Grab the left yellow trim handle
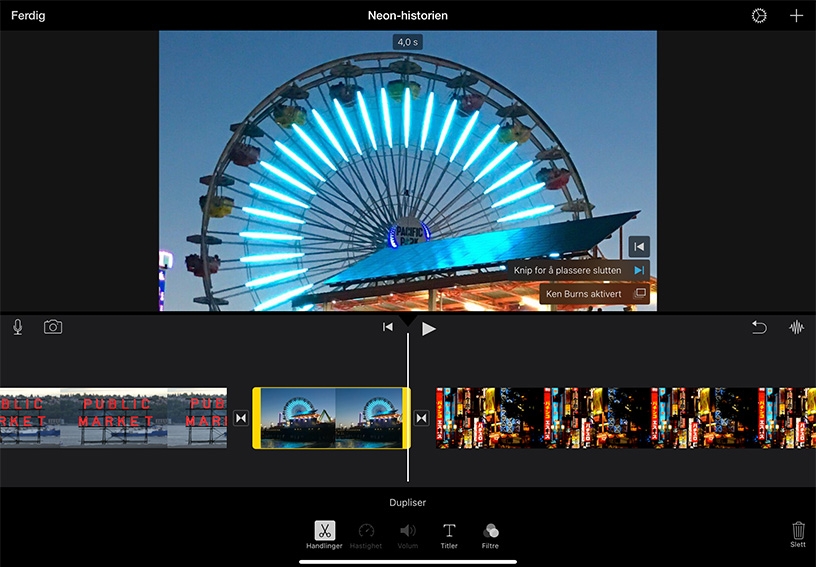 tap(257, 418)
